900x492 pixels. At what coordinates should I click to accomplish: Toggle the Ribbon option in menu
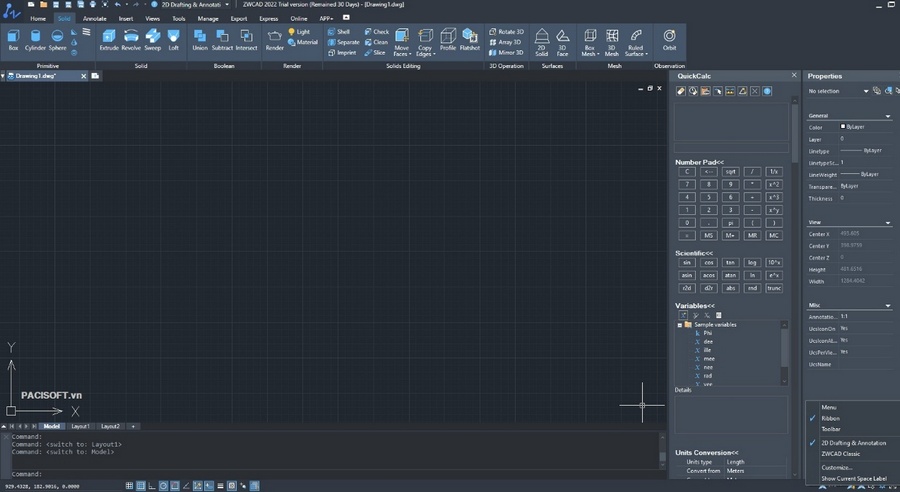830,419
